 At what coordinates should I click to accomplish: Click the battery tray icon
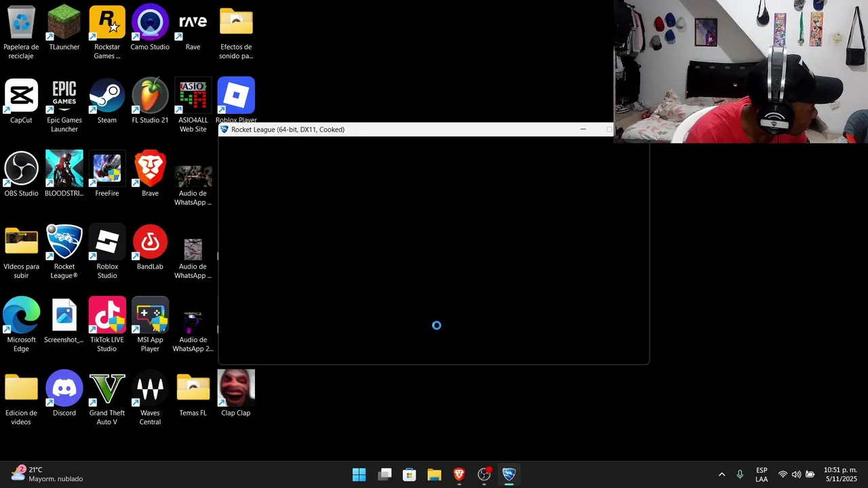(810, 474)
